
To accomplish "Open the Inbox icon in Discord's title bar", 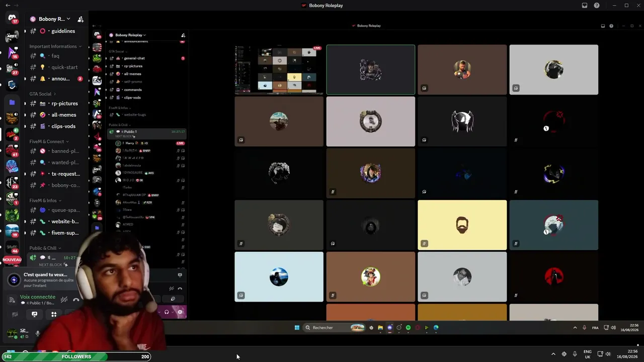I will 585,6.
